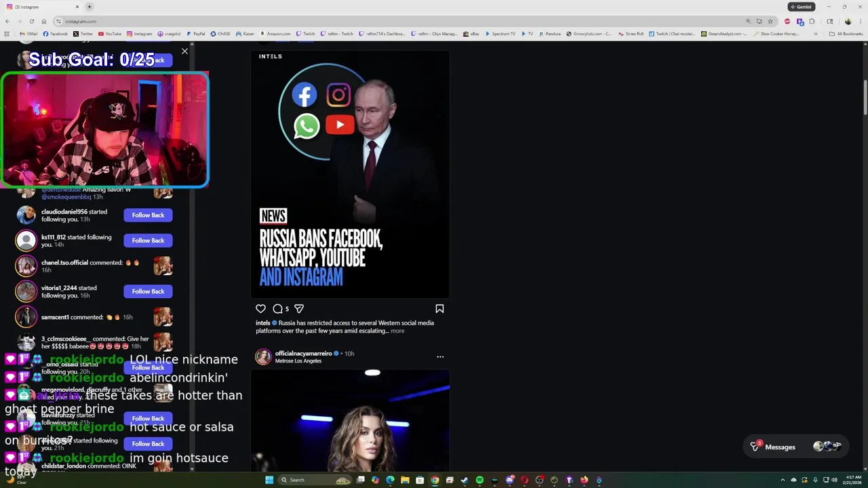This screenshot has height=488, width=868.
Task: Open the PayPal bookmark
Action: click(x=196, y=33)
